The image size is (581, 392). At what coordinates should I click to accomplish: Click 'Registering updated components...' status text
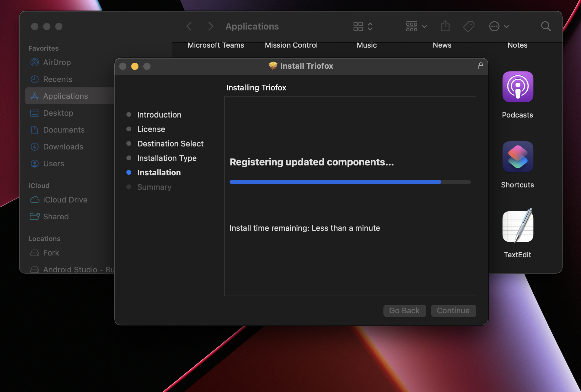(312, 162)
